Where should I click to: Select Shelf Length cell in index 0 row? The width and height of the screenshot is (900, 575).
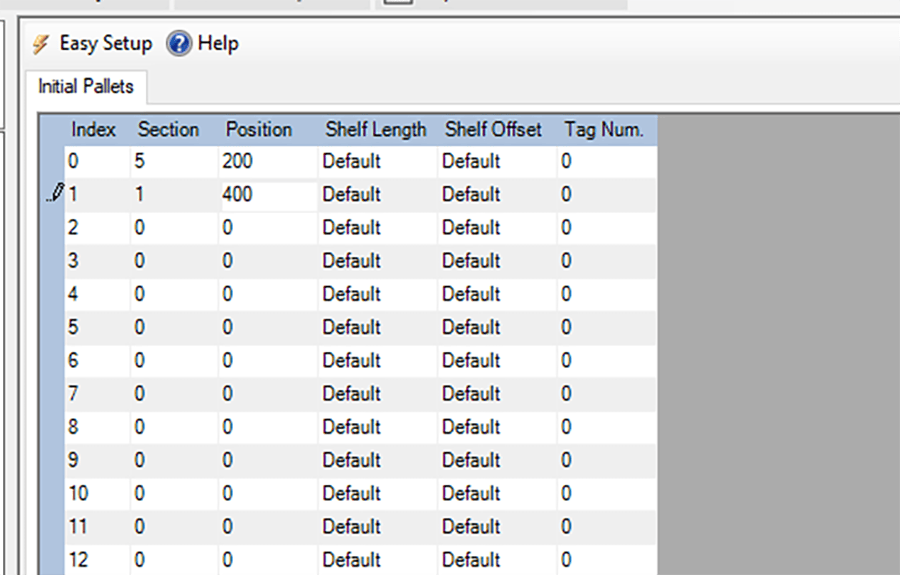point(378,161)
